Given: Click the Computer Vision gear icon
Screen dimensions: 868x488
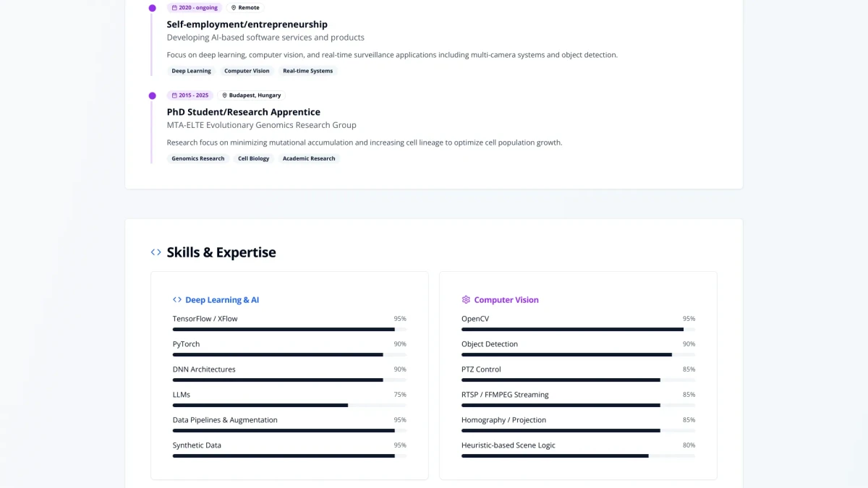Looking at the screenshot, I should pyautogui.click(x=466, y=300).
